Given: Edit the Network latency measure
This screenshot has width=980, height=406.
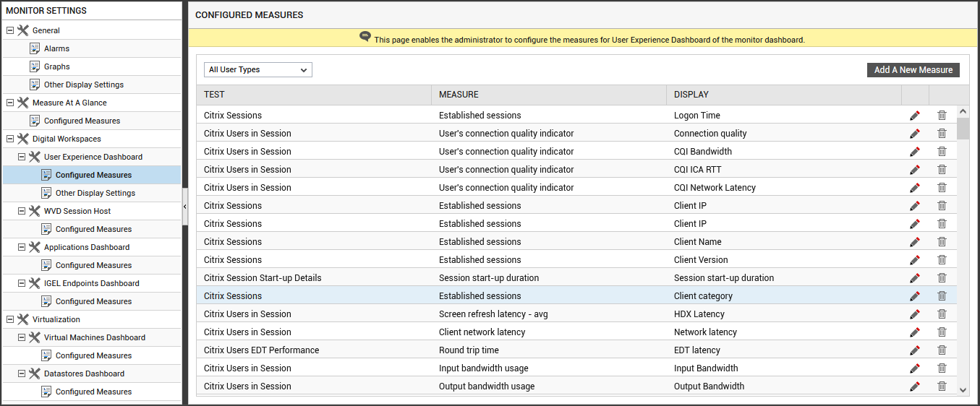Looking at the screenshot, I should tap(915, 332).
